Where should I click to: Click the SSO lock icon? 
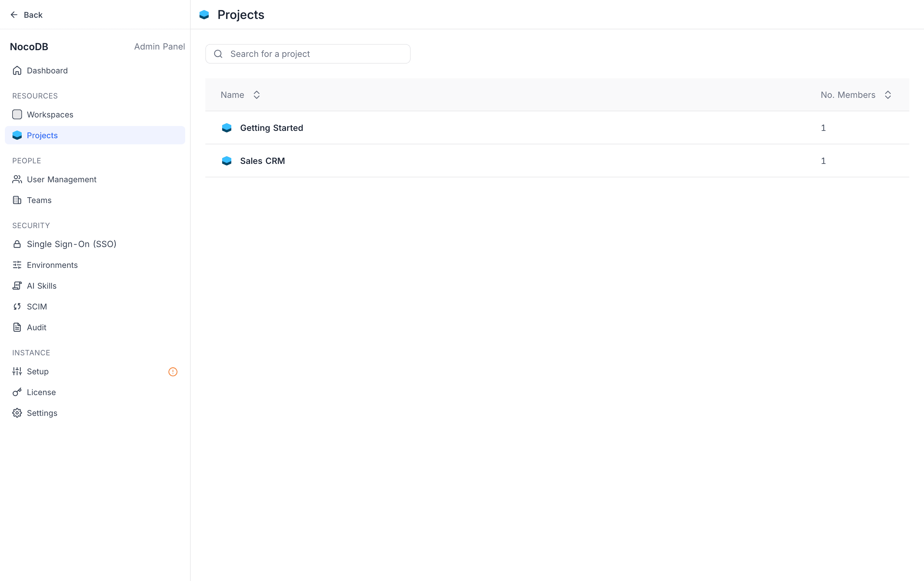click(x=17, y=244)
